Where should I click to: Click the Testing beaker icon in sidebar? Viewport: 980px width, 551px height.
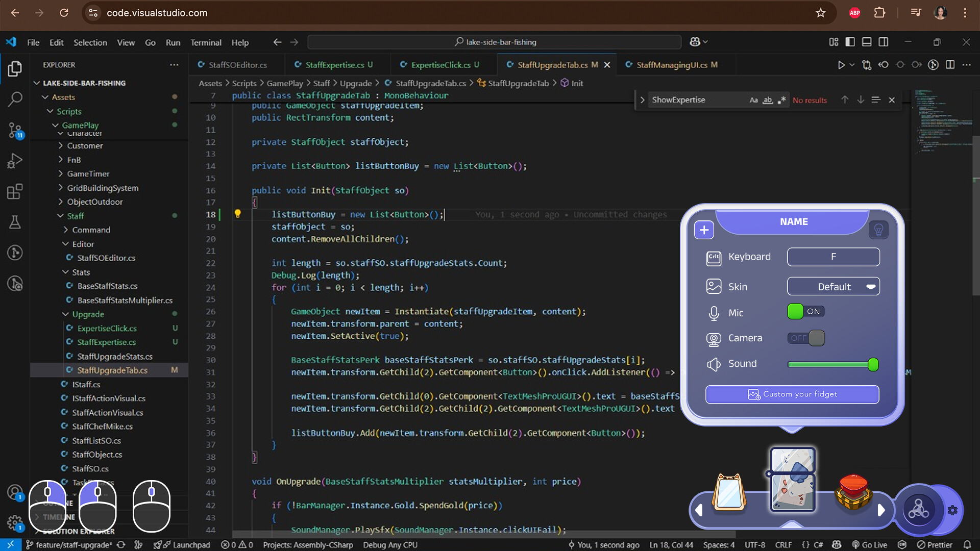pyautogui.click(x=15, y=222)
